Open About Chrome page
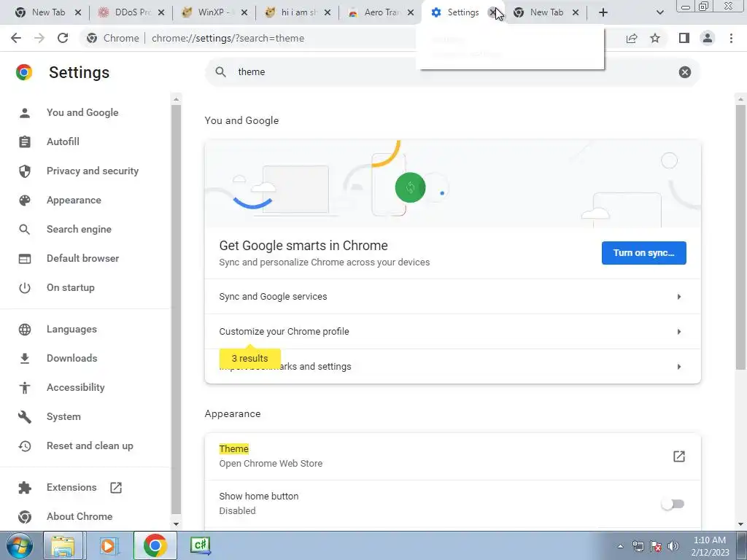 pos(80,517)
